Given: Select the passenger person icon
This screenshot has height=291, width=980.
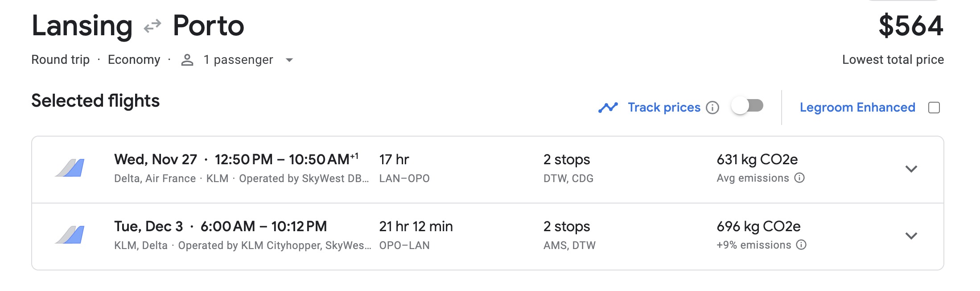Looking at the screenshot, I should coord(187,59).
